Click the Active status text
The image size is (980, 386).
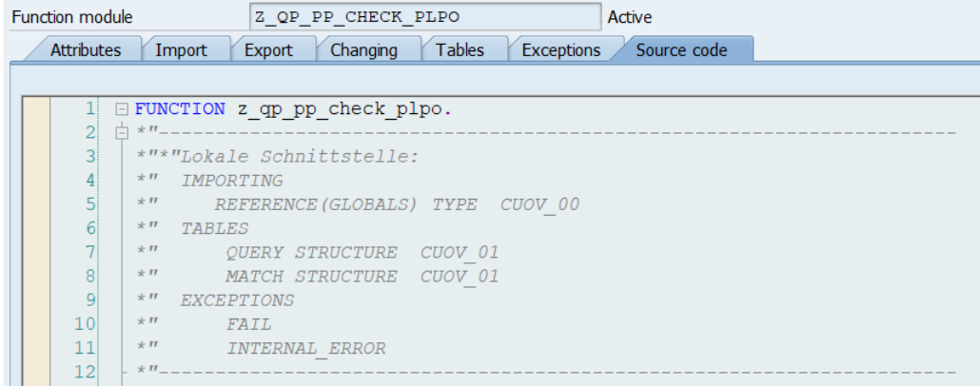click(x=630, y=17)
